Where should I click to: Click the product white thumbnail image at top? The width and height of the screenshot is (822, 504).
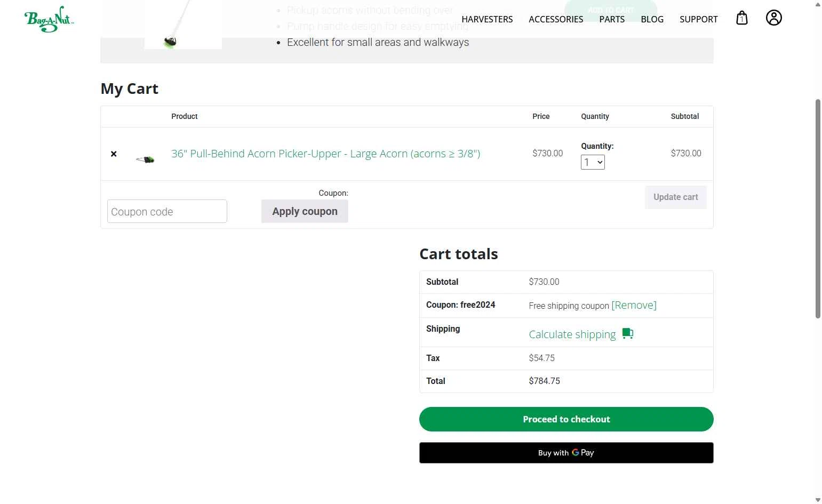point(183,24)
